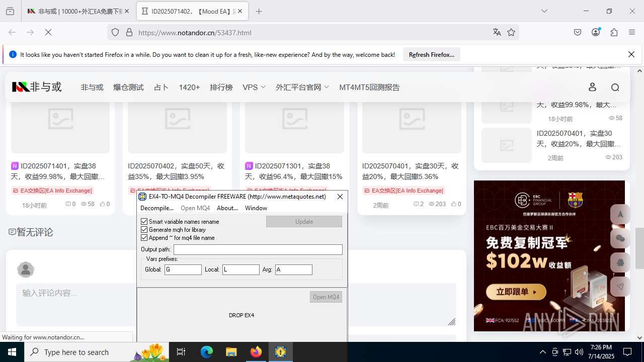This screenshot has height=362, width=644.
Task: Open the Windows Start menu
Action: 12,352
